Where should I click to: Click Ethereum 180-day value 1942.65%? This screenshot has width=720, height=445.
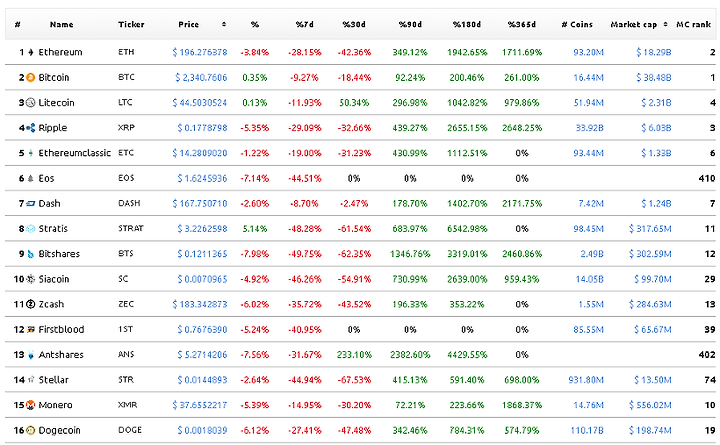pos(467,52)
